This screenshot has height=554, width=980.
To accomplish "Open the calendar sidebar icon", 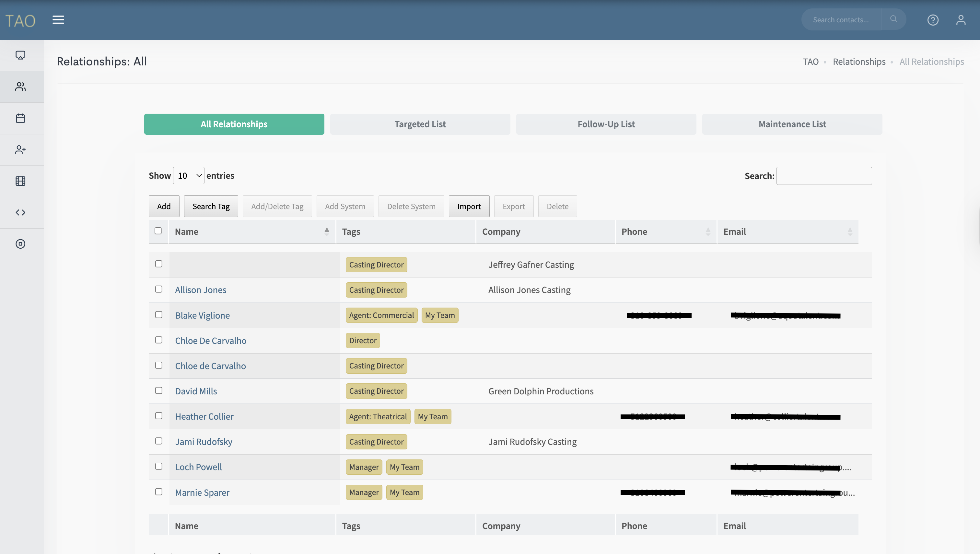I will tap(20, 118).
